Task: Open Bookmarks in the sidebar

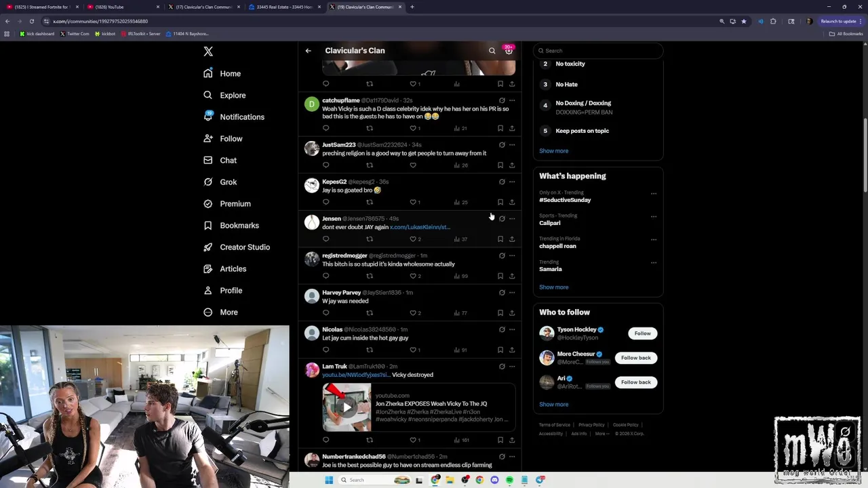Action: coord(231,225)
